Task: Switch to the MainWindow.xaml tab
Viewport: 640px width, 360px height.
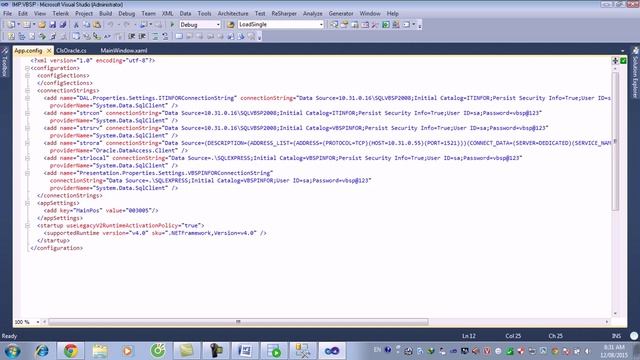Action: point(124,51)
